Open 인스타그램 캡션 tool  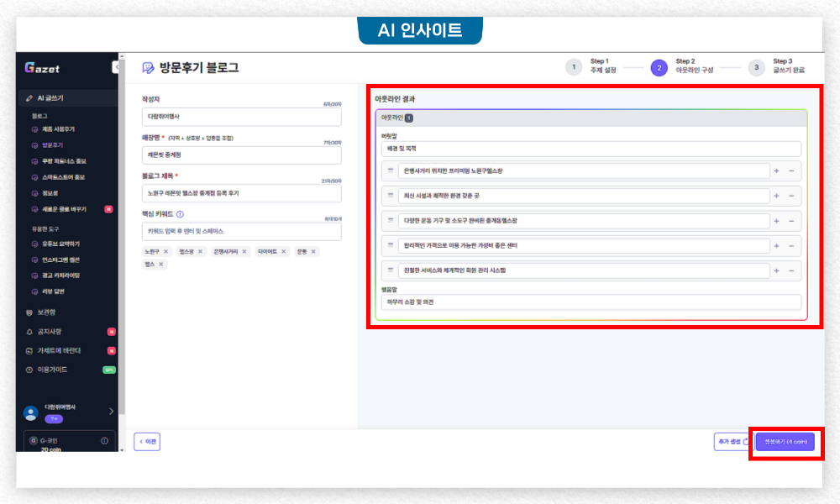pyautogui.click(x=60, y=260)
